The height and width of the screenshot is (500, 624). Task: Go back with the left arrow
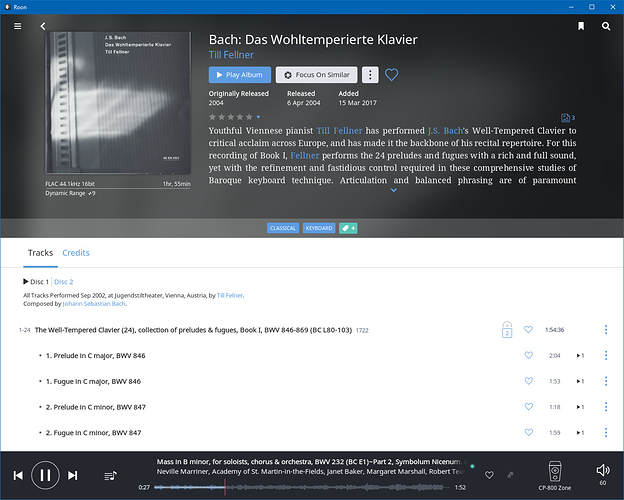click(43, 26)
